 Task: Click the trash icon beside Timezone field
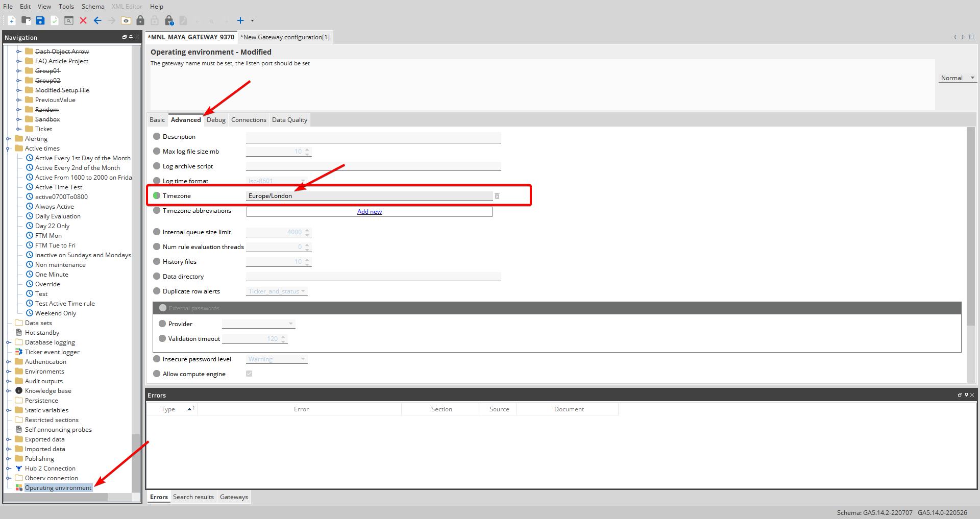(x=497, y=196)
